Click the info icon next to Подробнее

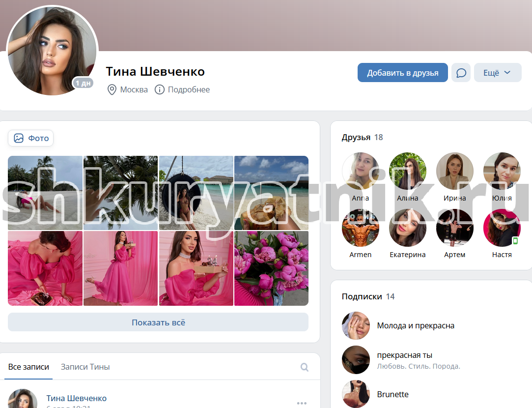click(159, 89)
